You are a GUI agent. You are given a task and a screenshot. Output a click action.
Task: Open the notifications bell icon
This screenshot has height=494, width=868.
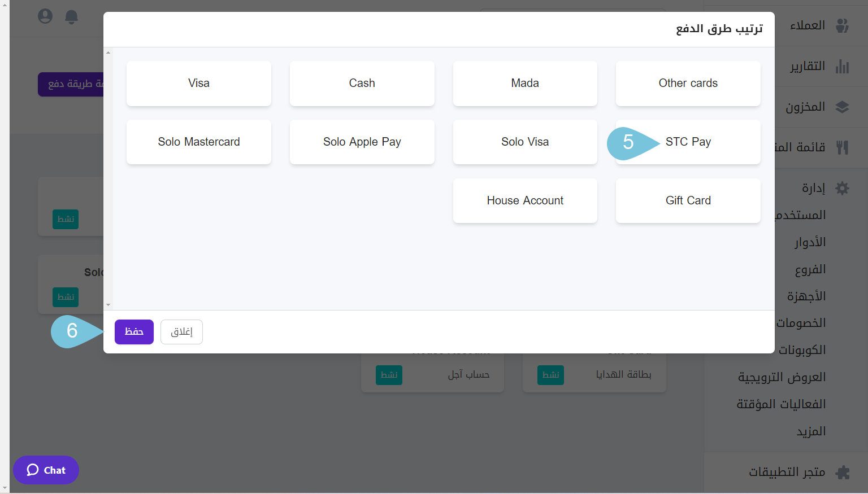(x=71, y=17)
